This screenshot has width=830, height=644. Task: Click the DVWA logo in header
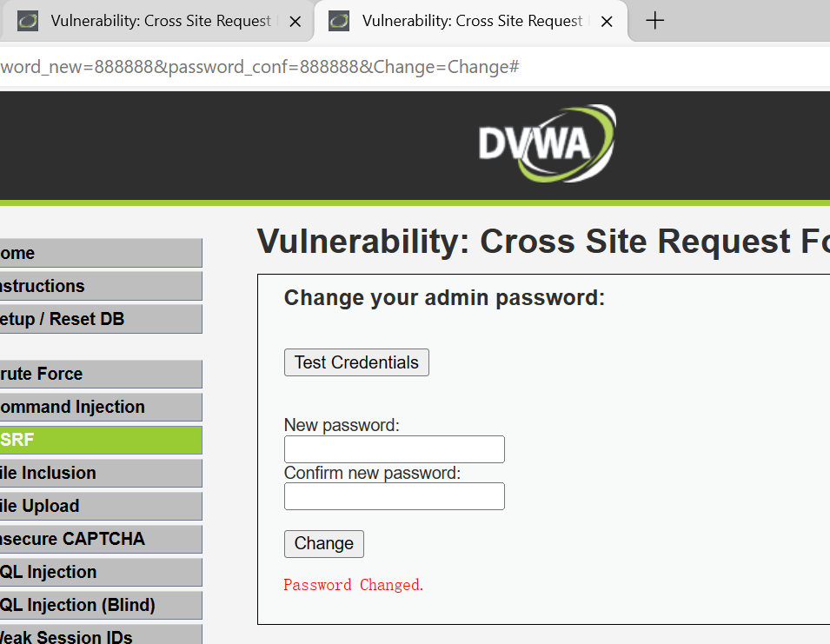(x=546, y=143)
